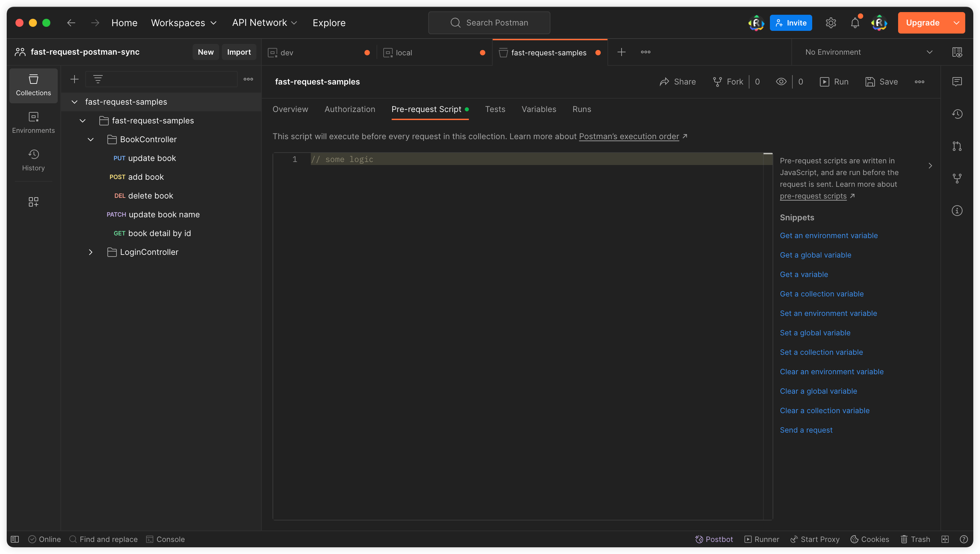The height and width of the screenshot is (554, 980).
Task: Click the Import button
Action: [239, 52]
